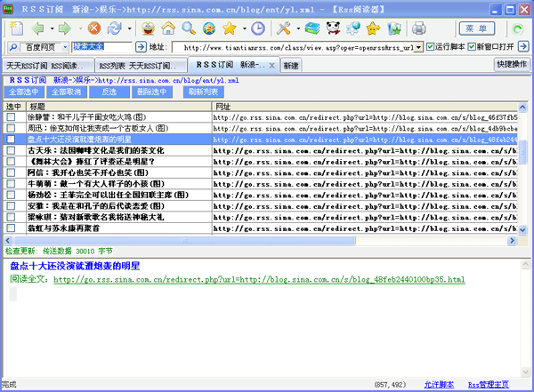Toggle the 运行脚本 checkbox
This screenshot has height=392, width=534.
pos(432,45)
